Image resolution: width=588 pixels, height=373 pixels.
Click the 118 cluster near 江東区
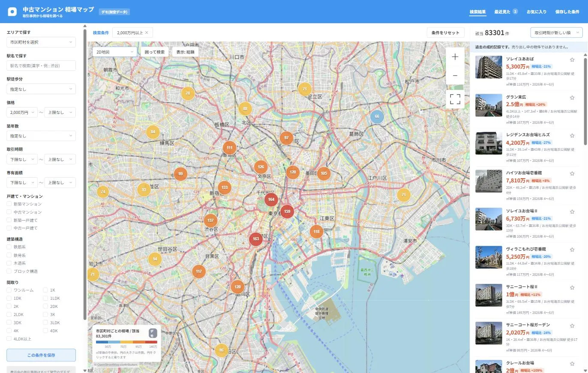[x=316, y=232]
